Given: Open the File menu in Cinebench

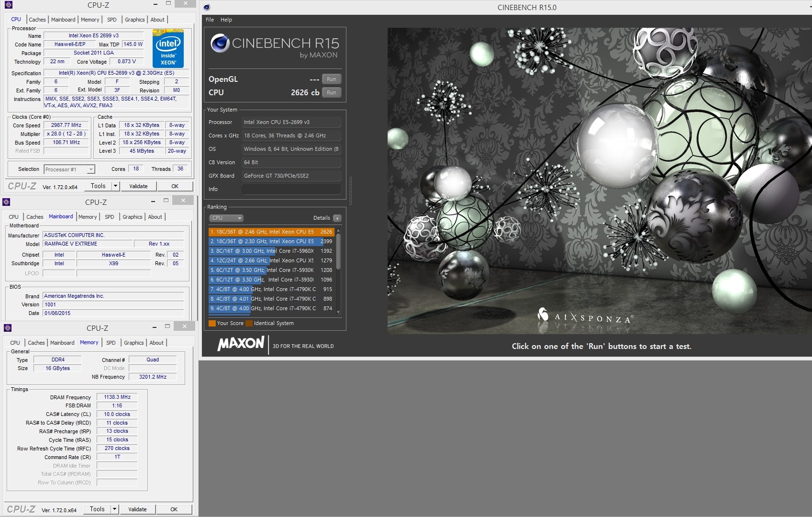Looking at the screenshot, I should (x=210, y=20).
